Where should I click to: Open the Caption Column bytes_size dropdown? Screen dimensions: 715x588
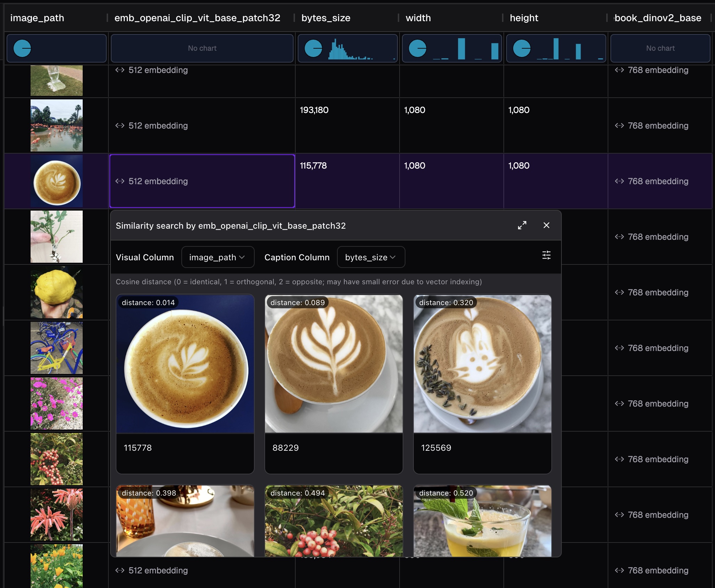coord(371,257)
